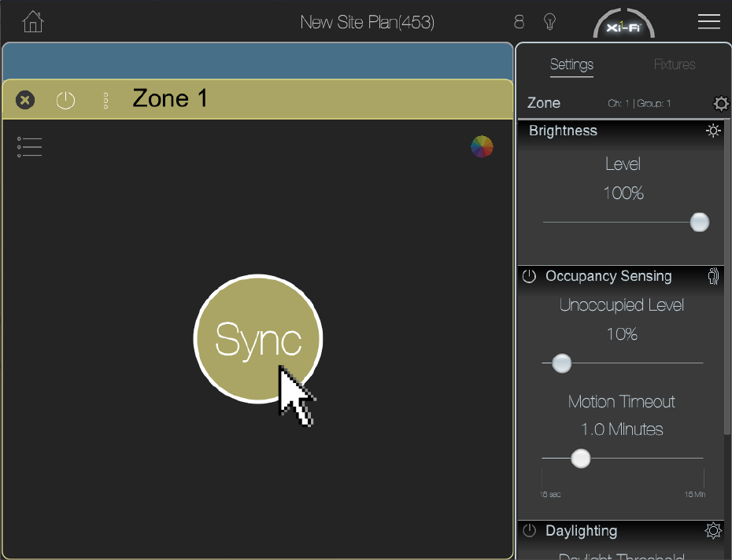
Task: Select the Settings tab
Action: pyautogui.click(x=571, y=64)
